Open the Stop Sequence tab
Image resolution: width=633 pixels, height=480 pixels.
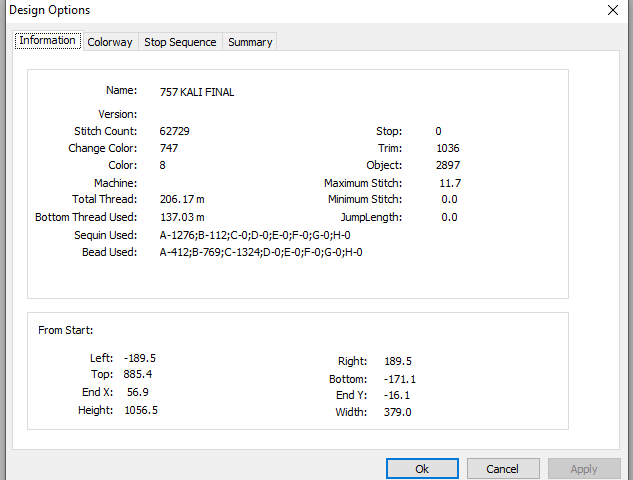(x=180, y=42)
